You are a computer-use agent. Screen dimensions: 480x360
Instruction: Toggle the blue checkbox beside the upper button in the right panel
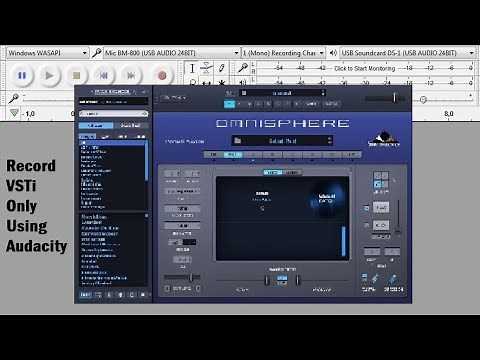tap(367, 208)
